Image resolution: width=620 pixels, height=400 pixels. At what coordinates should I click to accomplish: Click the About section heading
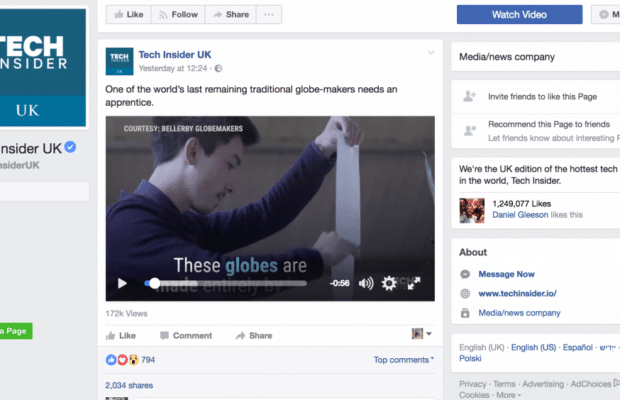click(x=473, y=252)
